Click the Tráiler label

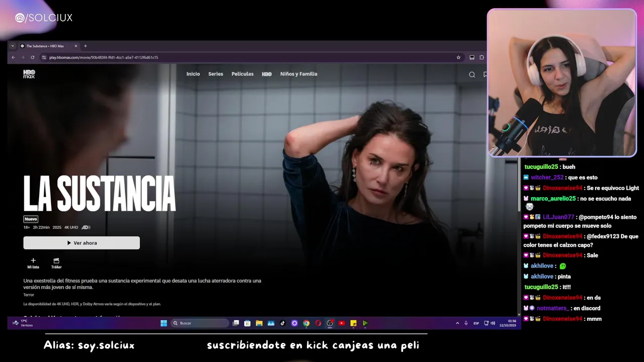56,267
